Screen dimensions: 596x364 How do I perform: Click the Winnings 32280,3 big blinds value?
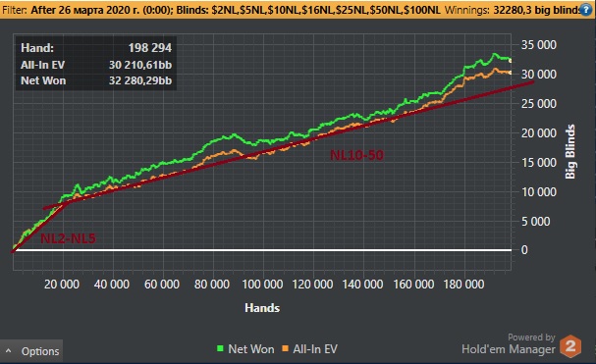[537, 10]
